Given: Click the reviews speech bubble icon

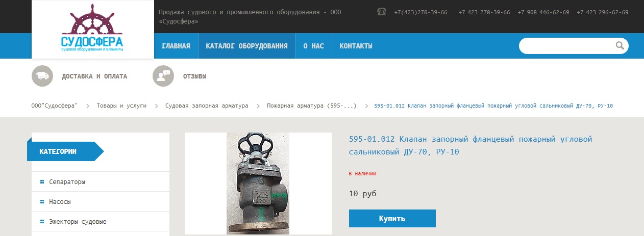Looking at the screenshot, I should pyautogui.click(x=163, y=76).
